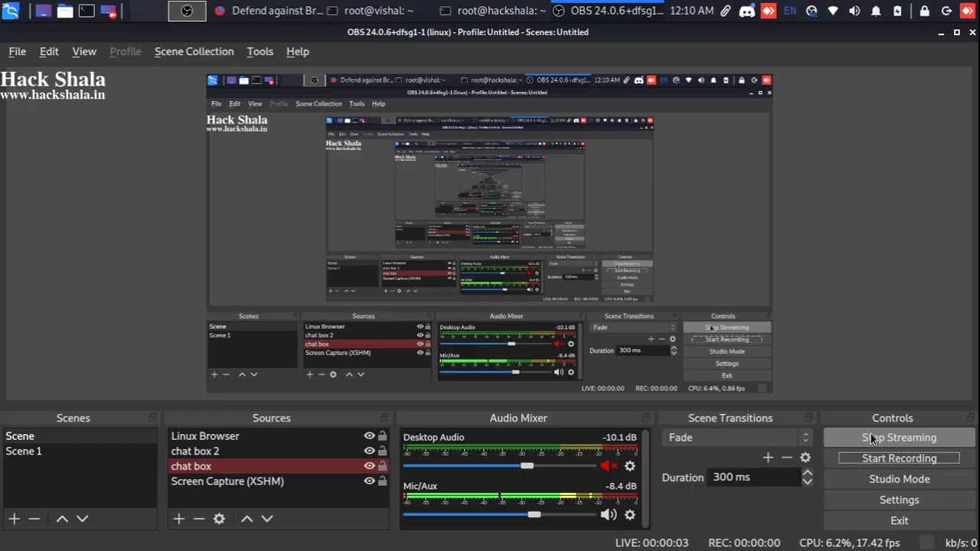980x551 pixels.
Task: Remove transition with minus icon
Action: 786,457
